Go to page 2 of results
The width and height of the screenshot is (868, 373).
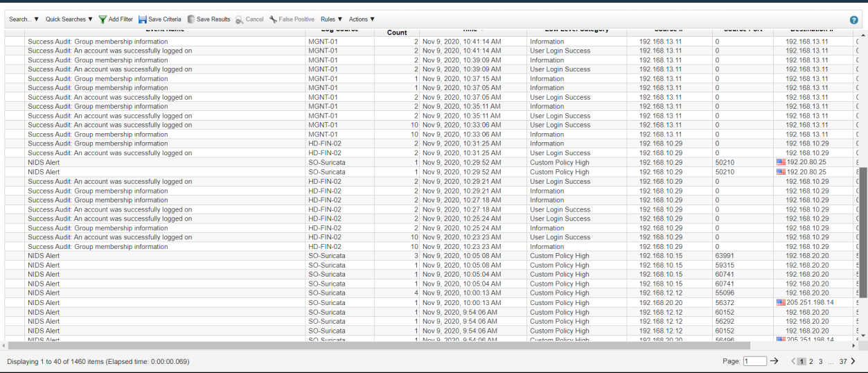(x=811, y=361)
